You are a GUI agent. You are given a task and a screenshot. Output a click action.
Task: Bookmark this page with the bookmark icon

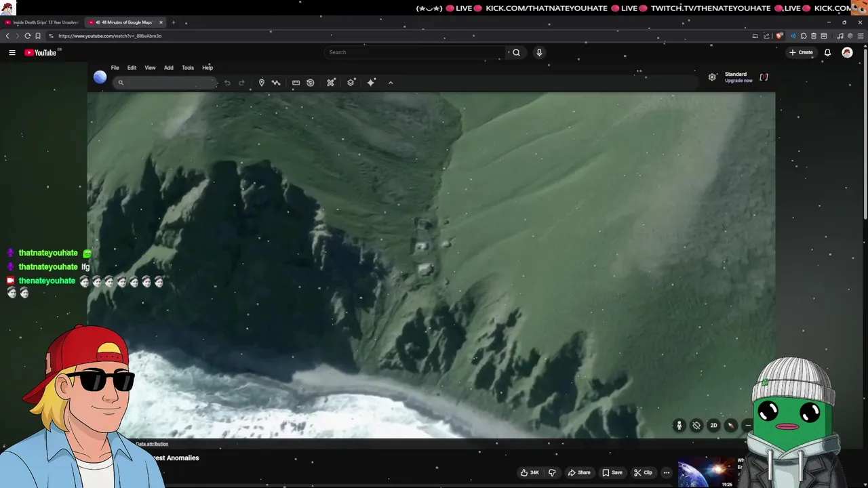pos(38,36)
